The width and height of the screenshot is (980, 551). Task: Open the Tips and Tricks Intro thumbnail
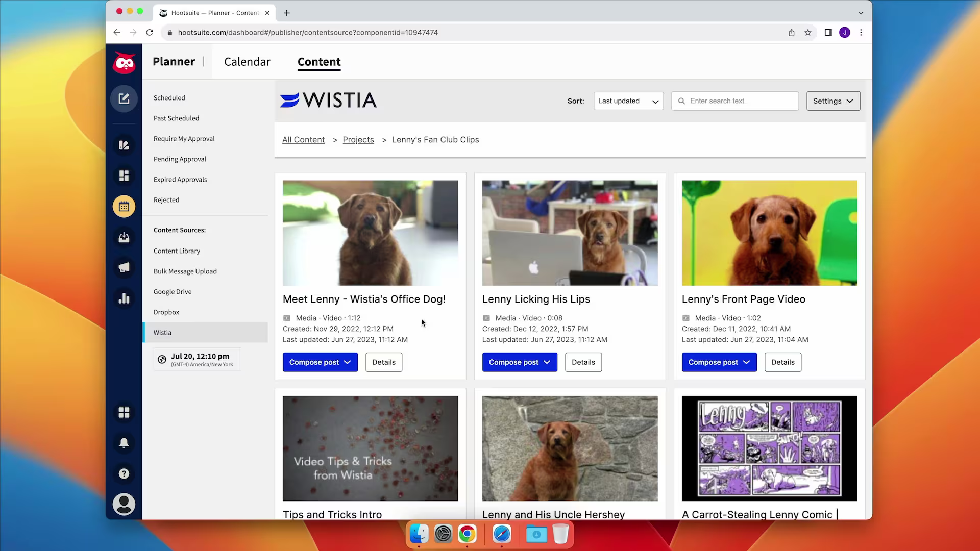point(371,448)
